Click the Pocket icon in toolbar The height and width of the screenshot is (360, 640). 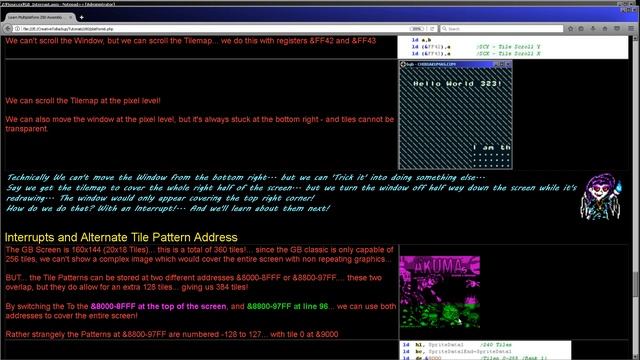coord(617,29)
